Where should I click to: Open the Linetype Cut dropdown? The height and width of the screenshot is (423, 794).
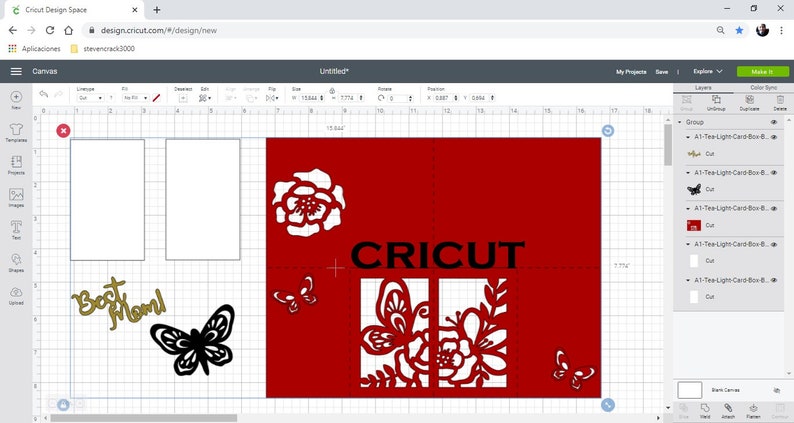(x=90, y=98)
